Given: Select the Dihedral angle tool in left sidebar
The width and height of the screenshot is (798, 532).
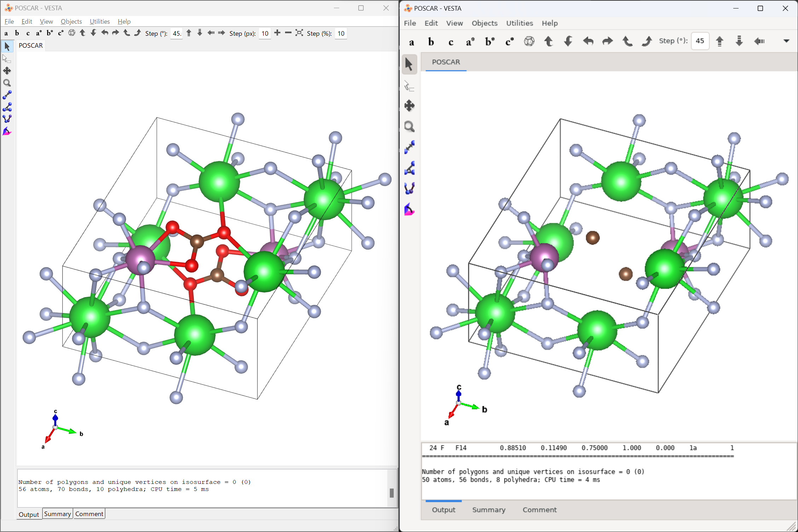Looking at the screenshot, I should point(7,119).
